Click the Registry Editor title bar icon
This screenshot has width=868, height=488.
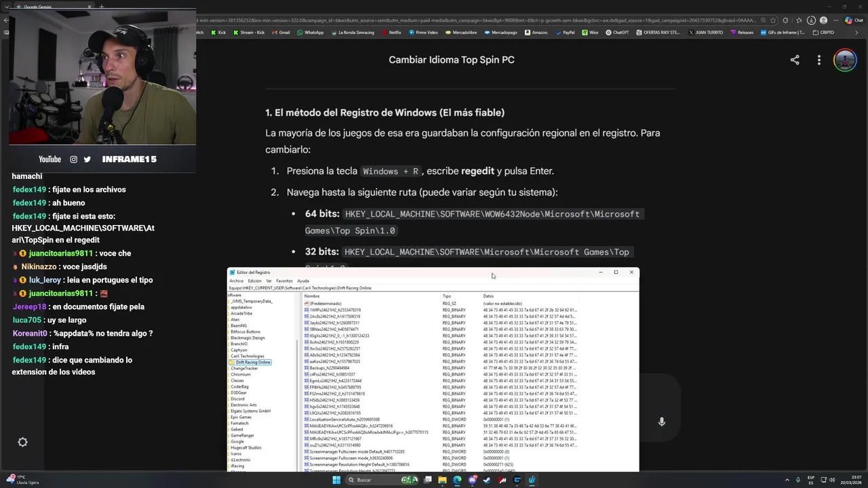click(232, 272)
